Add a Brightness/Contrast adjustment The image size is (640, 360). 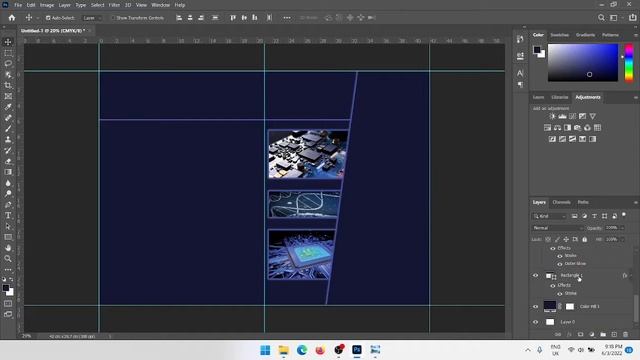552,116
